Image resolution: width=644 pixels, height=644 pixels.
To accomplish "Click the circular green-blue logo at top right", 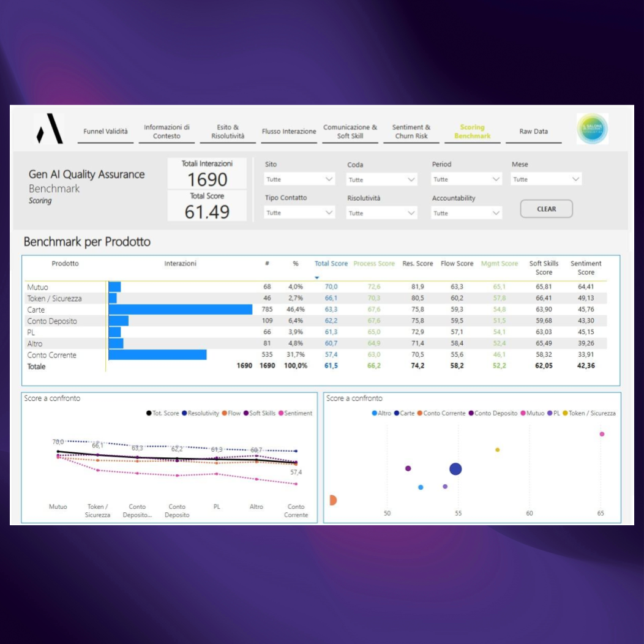I will tap(592, 129).
